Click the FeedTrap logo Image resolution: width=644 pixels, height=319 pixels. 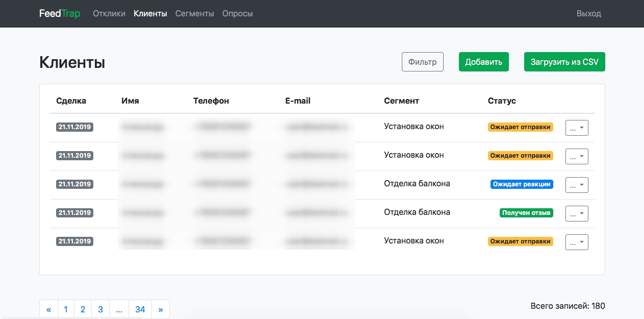coord(60,14)
